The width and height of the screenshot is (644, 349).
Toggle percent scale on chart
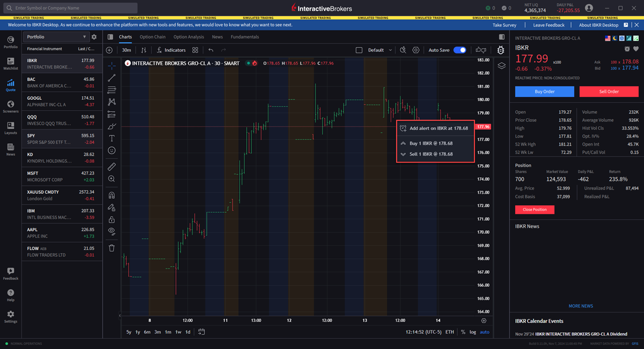pyautogui.click(x=463, y=332)
